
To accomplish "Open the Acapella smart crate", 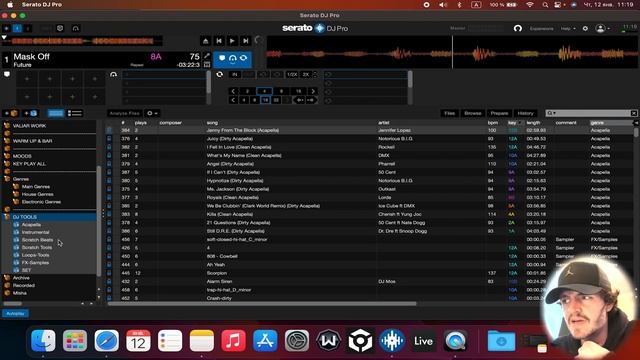I will click(31, 224).
